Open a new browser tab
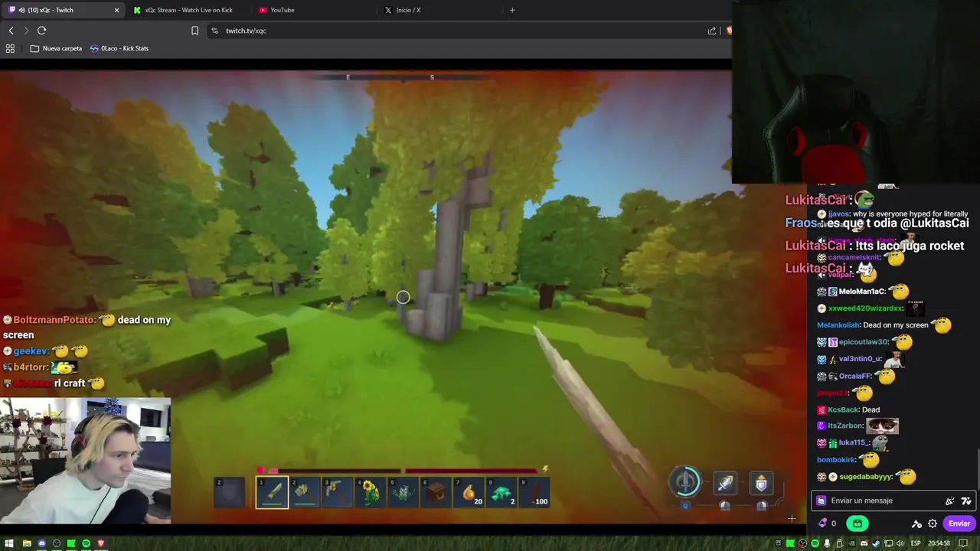This screenshot has height=551, width=980. pos(512,10)
